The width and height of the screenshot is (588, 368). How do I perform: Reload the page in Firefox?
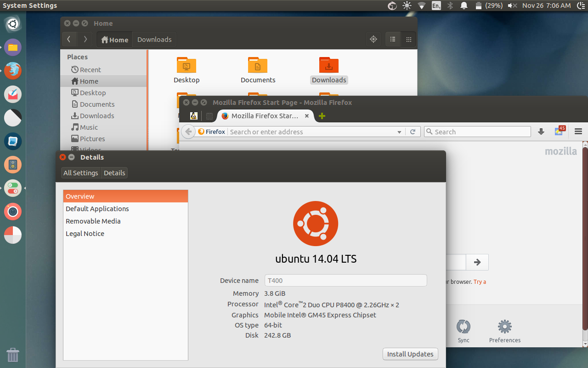[x=413, y=132]
